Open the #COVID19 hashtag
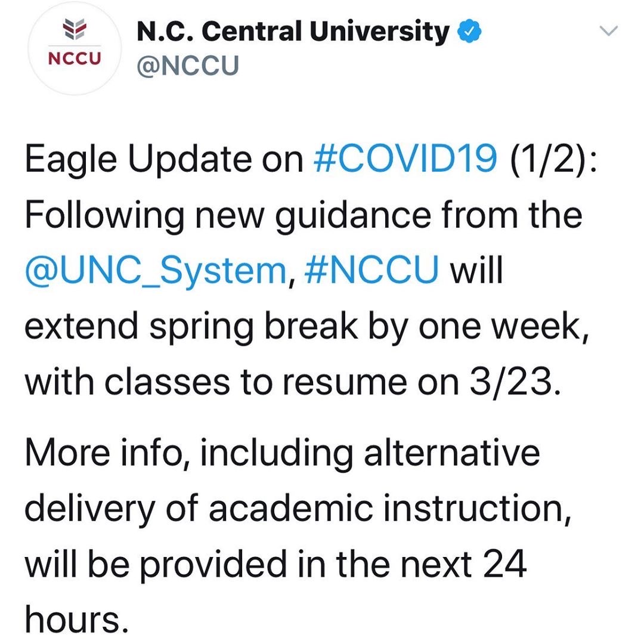 coord(405,159)
